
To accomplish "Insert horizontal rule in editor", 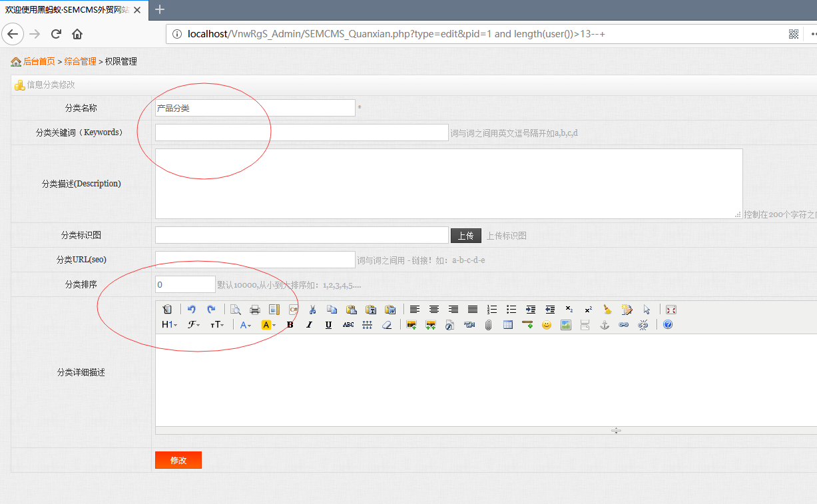I will pos(527,325).
